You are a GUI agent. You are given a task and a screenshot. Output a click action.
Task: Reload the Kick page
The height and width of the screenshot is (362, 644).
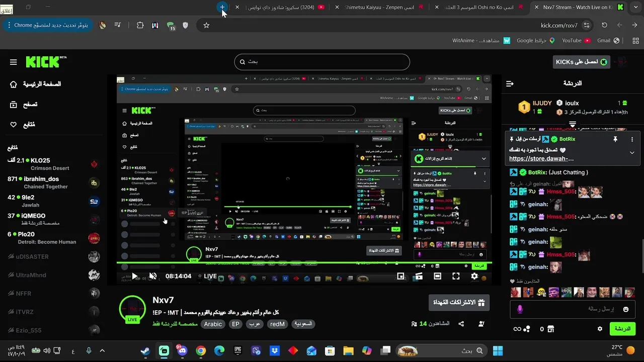pyautogui.click(x=604, y=25)
